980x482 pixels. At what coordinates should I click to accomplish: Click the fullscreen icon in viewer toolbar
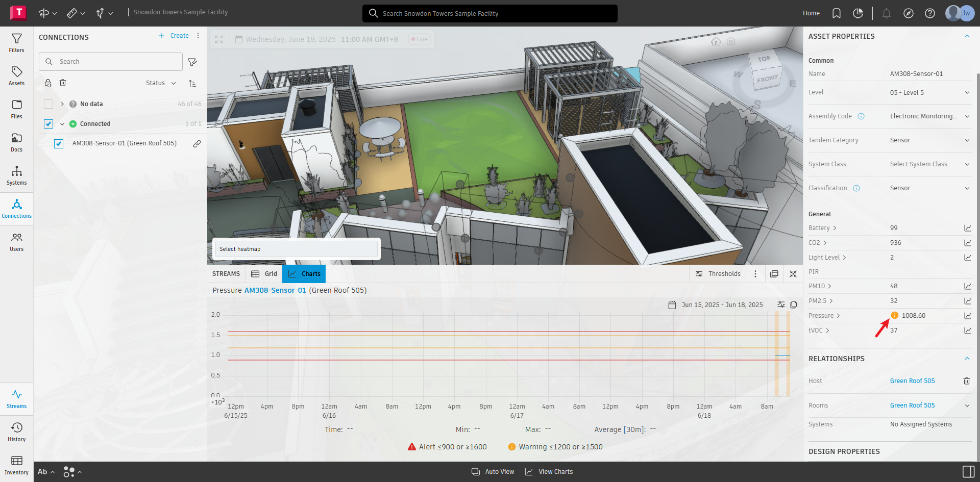pyautogui.click(x=219, y=39)
